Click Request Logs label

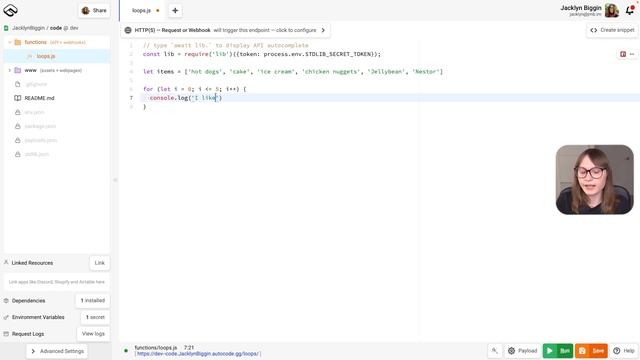[28, 334]
